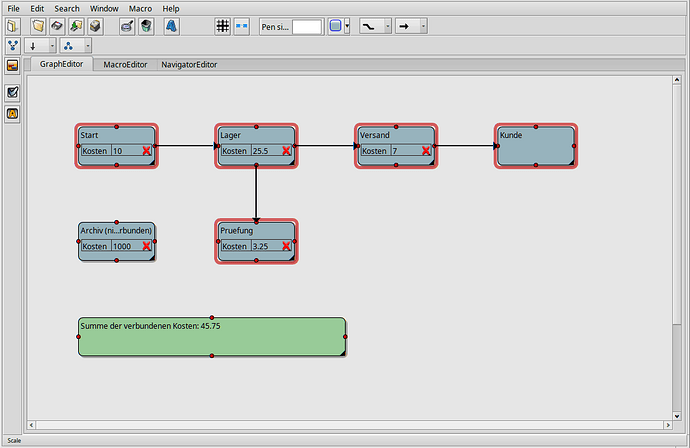The height and width of the screenshot is (448, 690).
Task: Switch to the GraphEditor tab
Action: [61, 64]
